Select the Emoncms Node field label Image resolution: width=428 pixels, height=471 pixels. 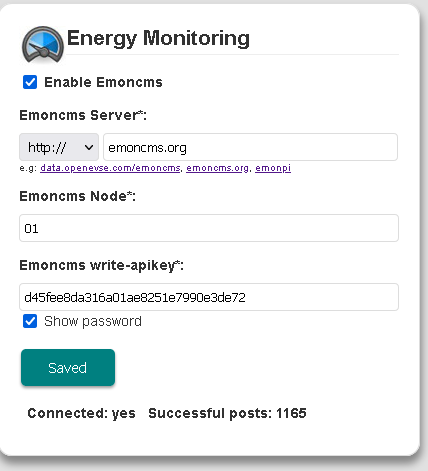coord(77,196)
